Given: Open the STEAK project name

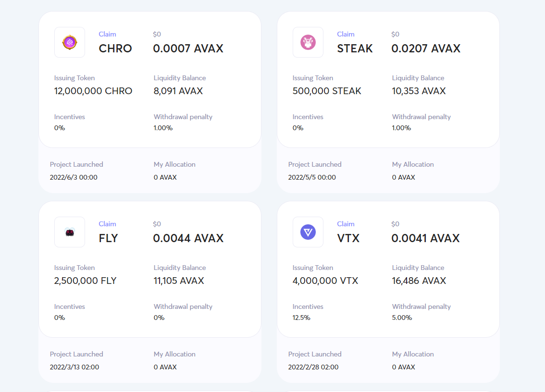Looking at the screenshot, I should pos(355,49).
